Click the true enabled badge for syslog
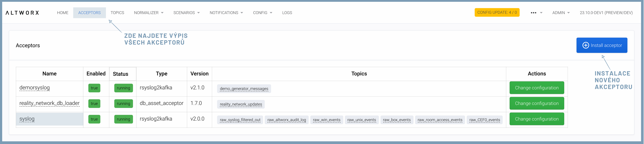The height and width of the screenshot is (144, 644). coord(94,119)
